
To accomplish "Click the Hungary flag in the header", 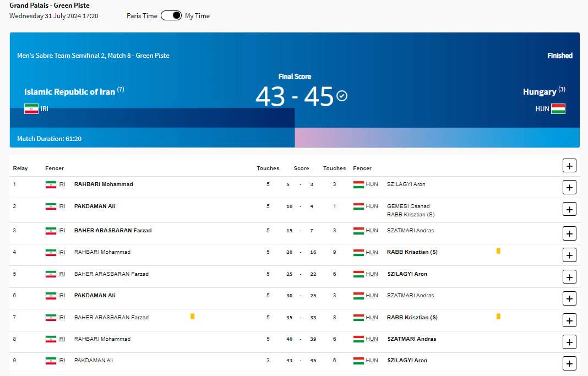I will pos(558,109).
